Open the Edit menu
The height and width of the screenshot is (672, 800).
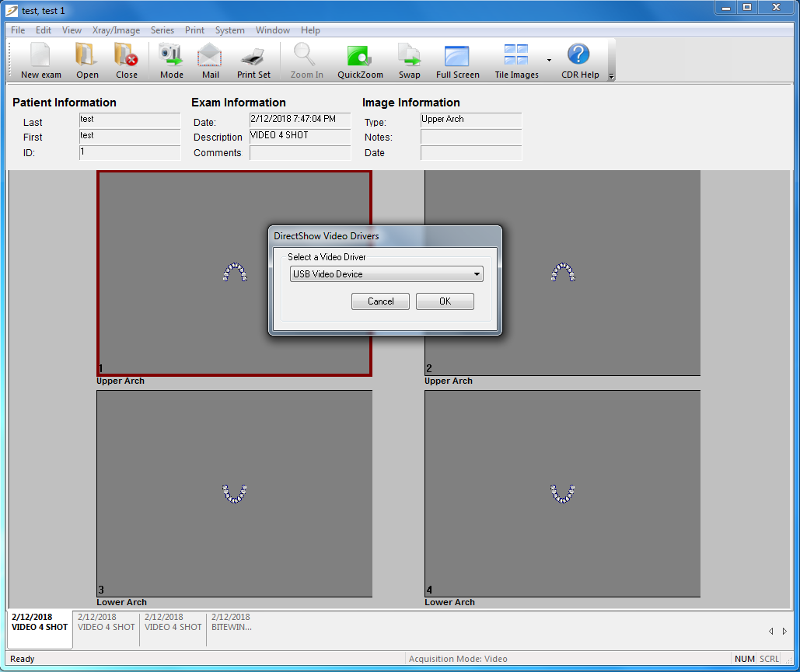[x=44, y=30]
